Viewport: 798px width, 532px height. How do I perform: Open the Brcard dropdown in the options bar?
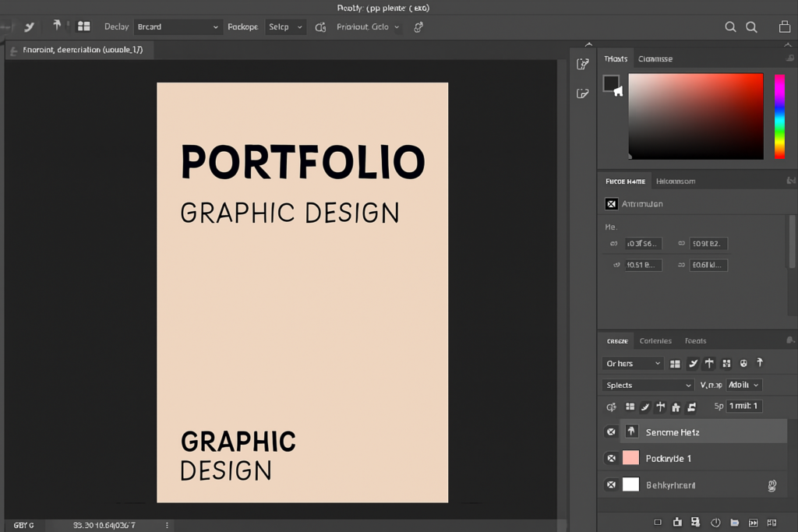(x=178, y=26)
